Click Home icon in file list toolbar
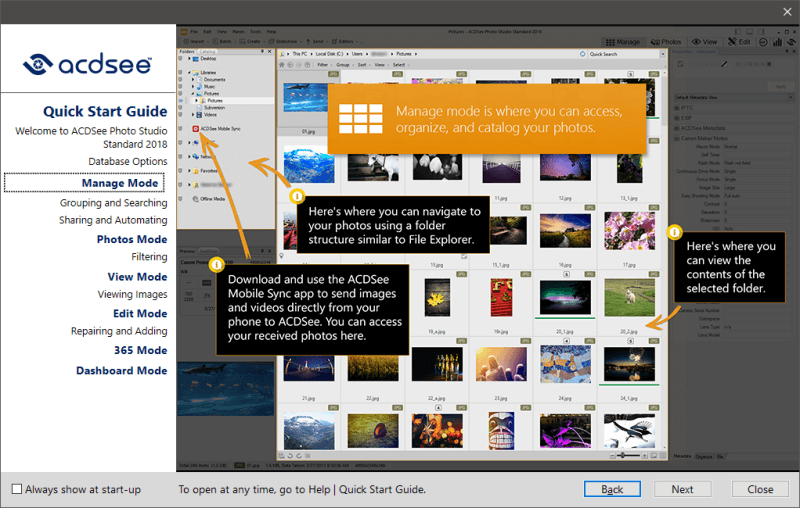The width and height of the screenshot is (800, 508). (282, 65)
